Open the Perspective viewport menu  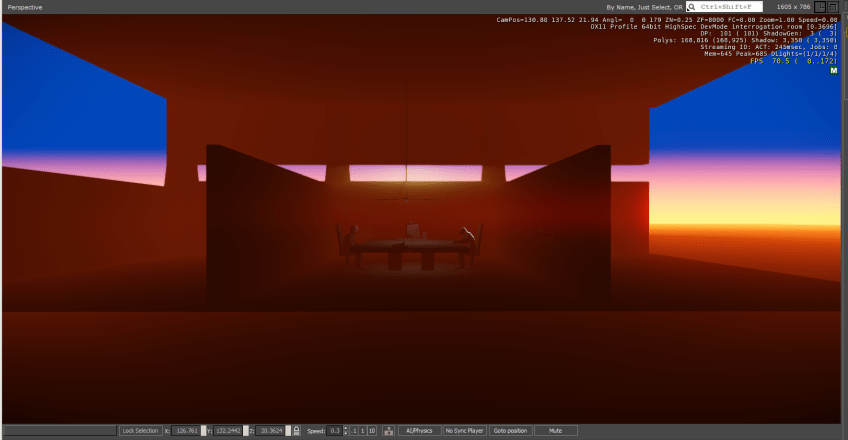[25, 7]
